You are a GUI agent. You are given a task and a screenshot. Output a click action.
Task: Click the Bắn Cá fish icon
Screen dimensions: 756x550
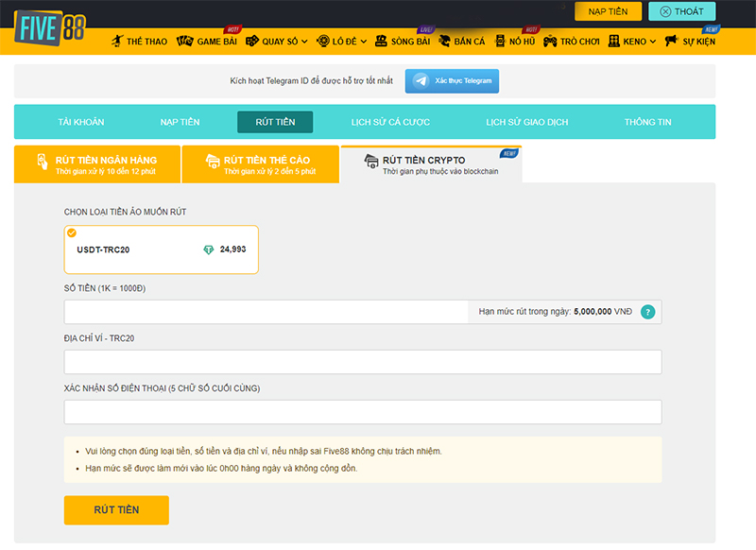tap(444, 41)
